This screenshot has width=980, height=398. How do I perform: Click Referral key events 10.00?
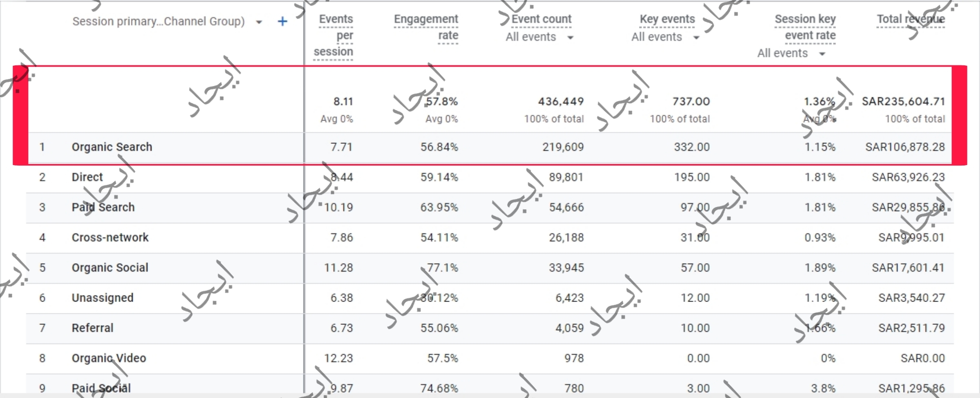(x=695, y=328)
